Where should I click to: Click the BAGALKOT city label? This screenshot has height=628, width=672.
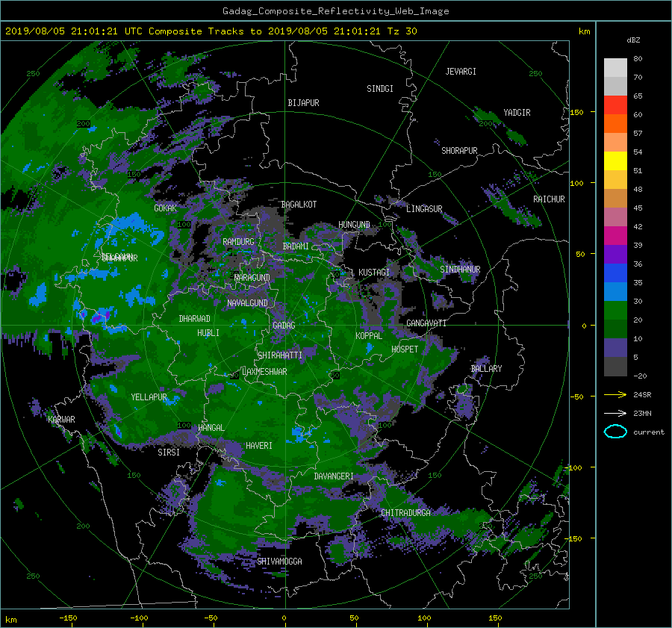(299, 205)
